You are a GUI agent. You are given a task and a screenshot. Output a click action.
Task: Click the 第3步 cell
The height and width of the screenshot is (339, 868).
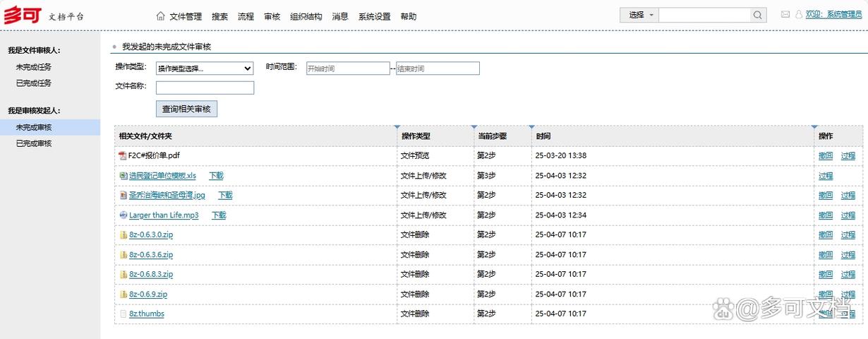(486, 175)
